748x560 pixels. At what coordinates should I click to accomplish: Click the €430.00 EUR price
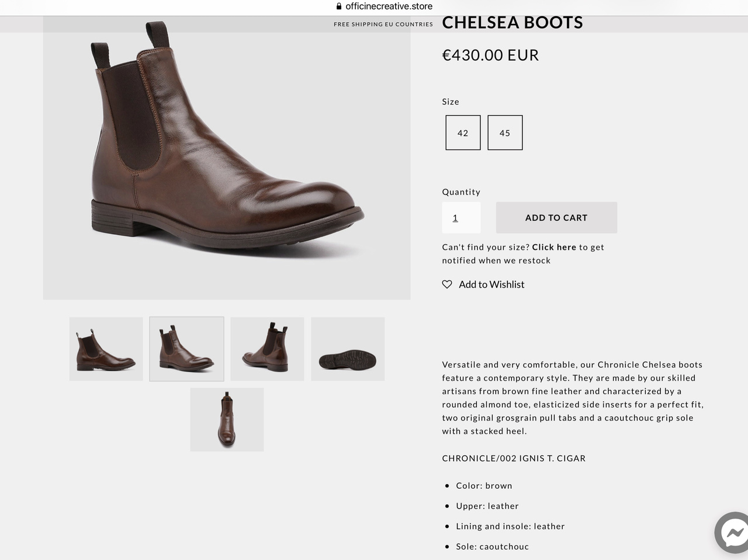490,55
